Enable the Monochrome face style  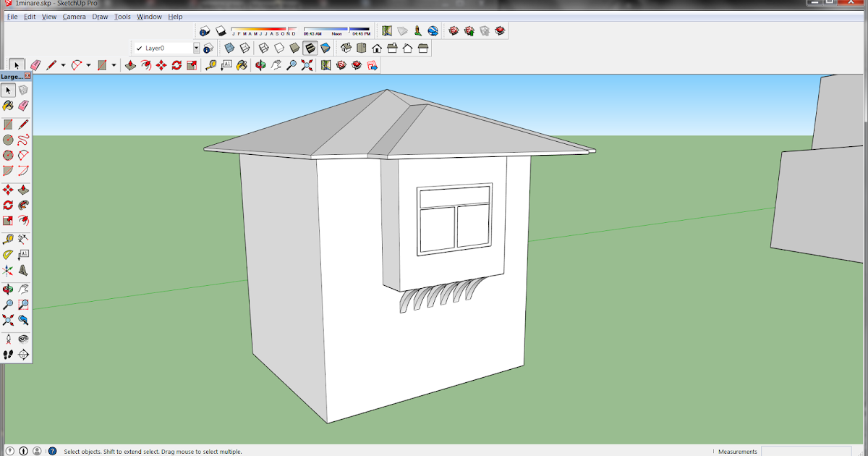325,48
